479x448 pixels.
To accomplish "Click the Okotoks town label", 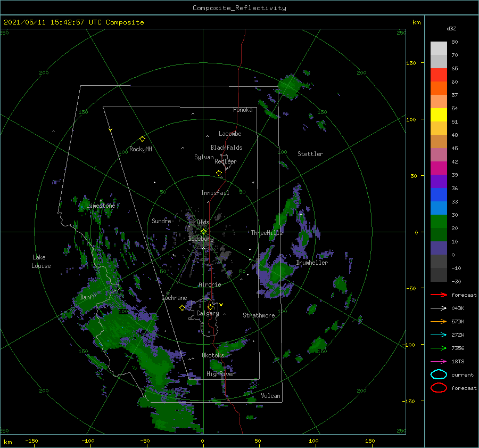I will (x=213, y=355).
